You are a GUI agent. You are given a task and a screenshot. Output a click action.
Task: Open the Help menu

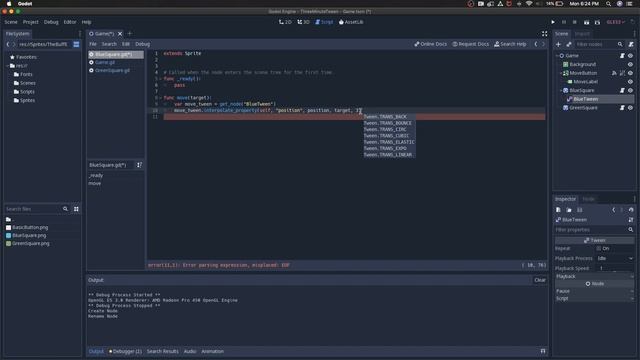(x=87, y=22)
